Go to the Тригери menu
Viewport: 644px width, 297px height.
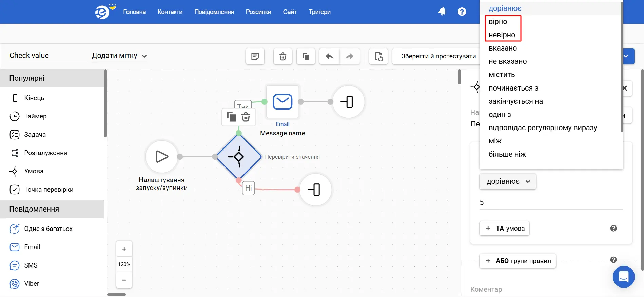(x=319, y=12)
